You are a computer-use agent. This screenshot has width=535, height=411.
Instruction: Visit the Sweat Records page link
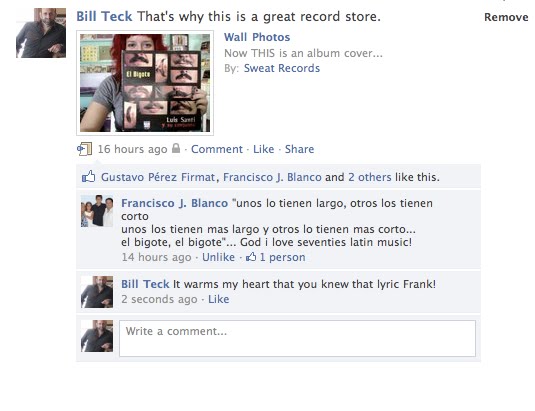282,68
